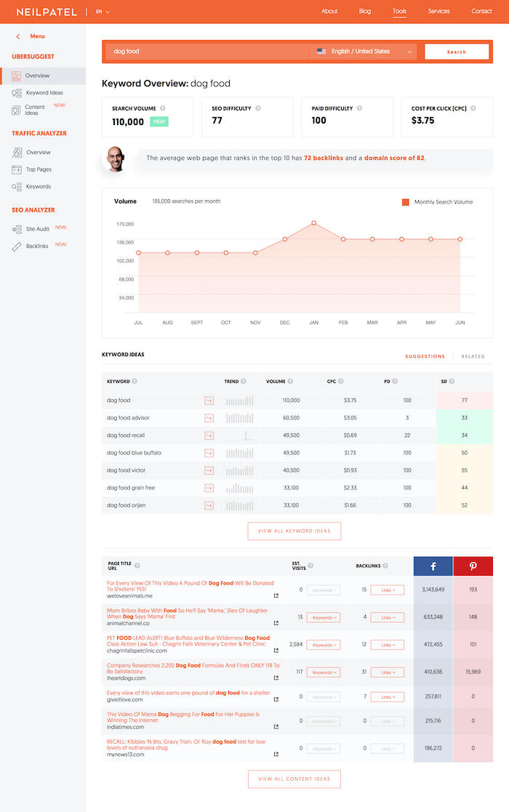This screenshot has height=812, width=509.
Task: Switch to the Related tab
Action: (x=473, y=356)
